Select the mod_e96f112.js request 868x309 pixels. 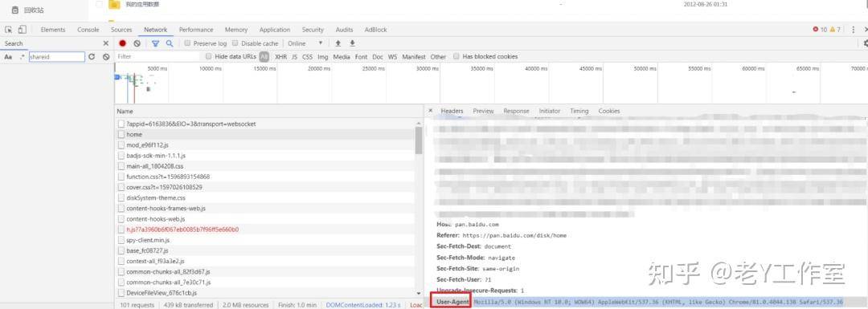[x=264, y=144]
